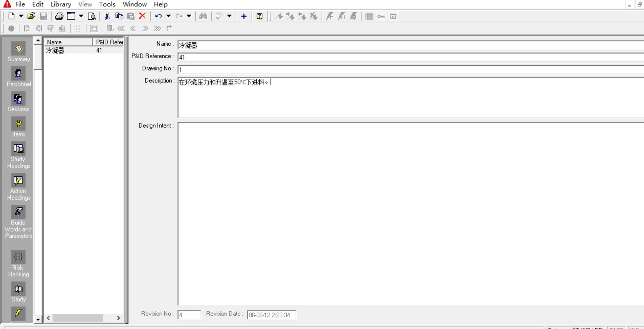The image size is (644, 329).
Task: Jump to last record with triple right chevrons
Action: (x=157, y=28)
